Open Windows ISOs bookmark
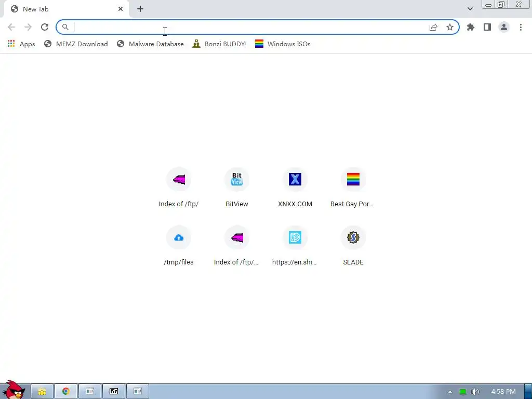532x399 pixels. [283, 44]
